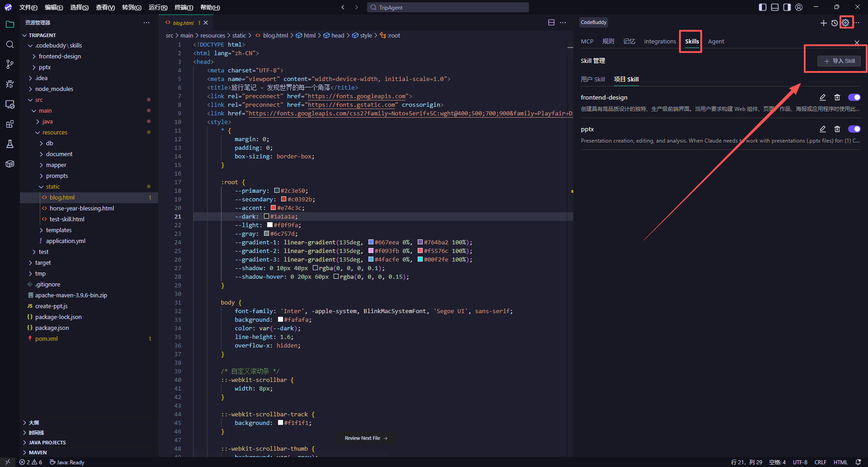Viewport: 868px width, 467px height.
Task: Click the #667eea gradient color swatch
Action: pos(371,243)
